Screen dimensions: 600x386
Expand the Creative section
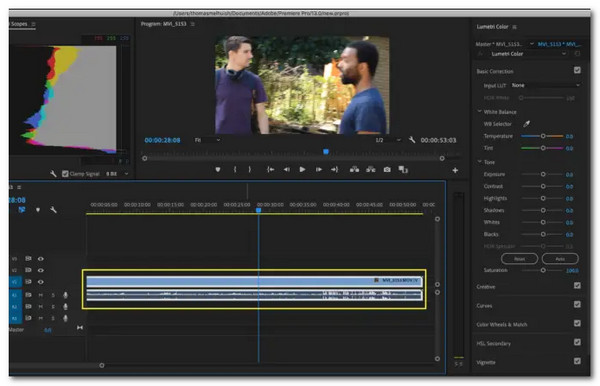click(x=486, y=287)
